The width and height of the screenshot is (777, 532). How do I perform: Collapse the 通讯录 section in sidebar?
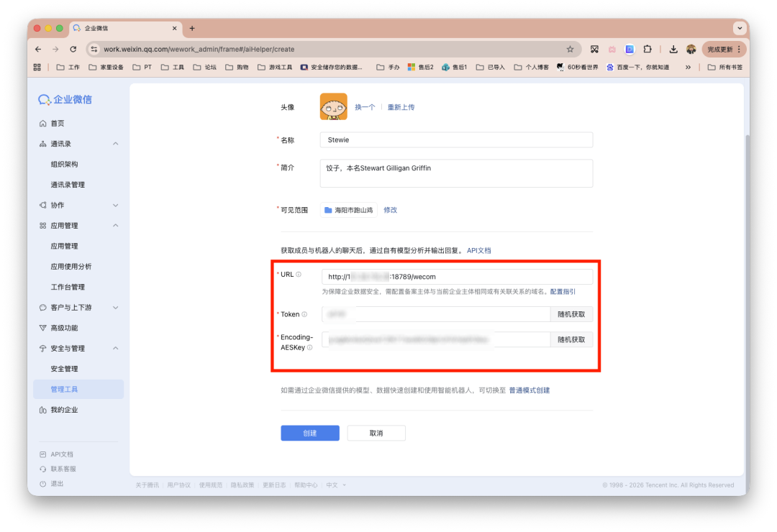(x=114, y=143)
